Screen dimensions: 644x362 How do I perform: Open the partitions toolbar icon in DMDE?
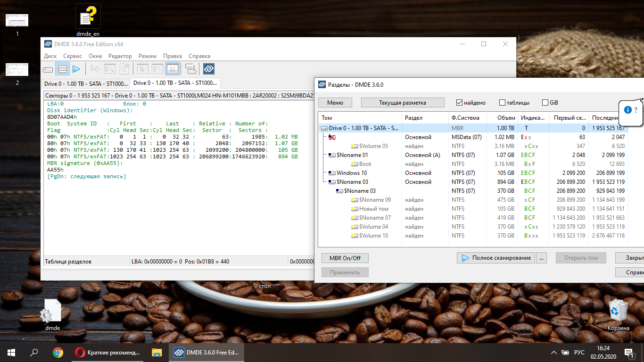coord(62,69)
